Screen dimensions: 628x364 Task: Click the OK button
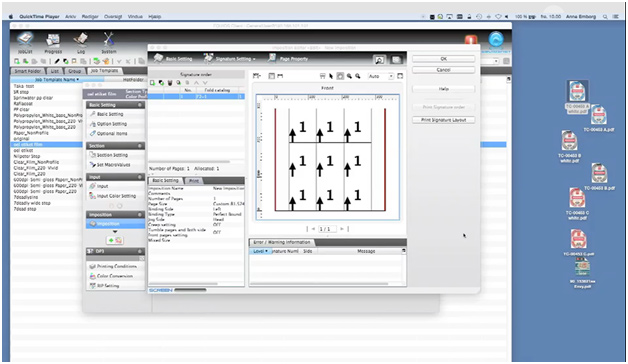tap(443, 59)
